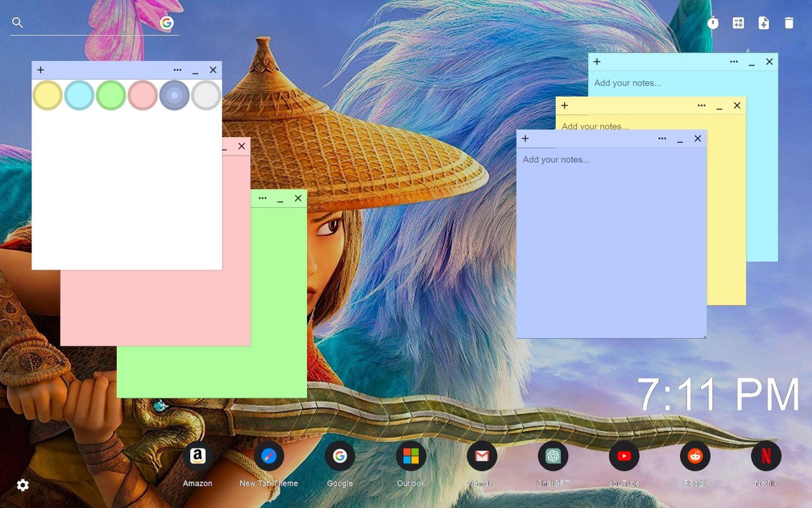
Task: Close the cyan note
Action: [769, 62]
